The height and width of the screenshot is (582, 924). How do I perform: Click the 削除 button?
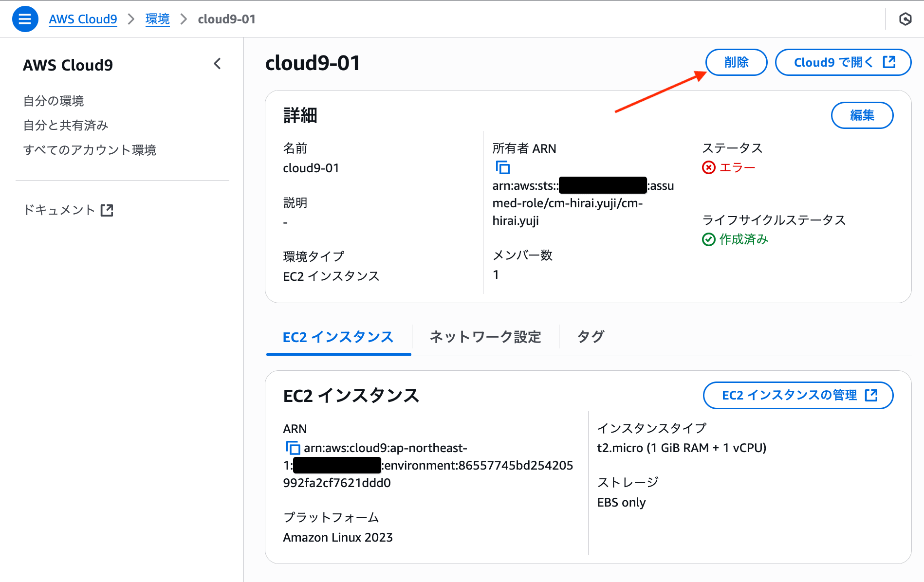[736, 62]
